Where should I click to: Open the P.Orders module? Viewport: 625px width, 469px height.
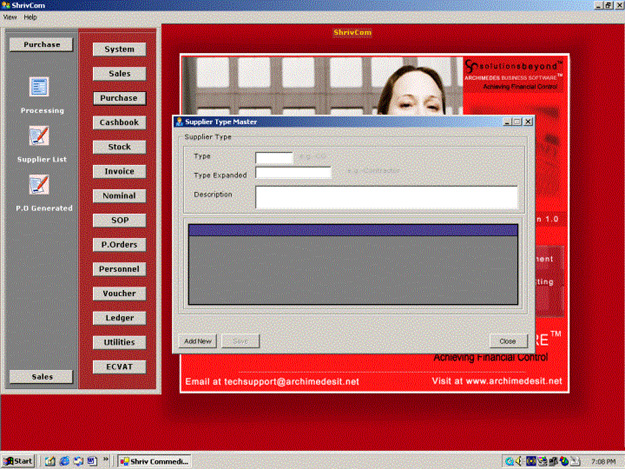(x=119, y=244)
